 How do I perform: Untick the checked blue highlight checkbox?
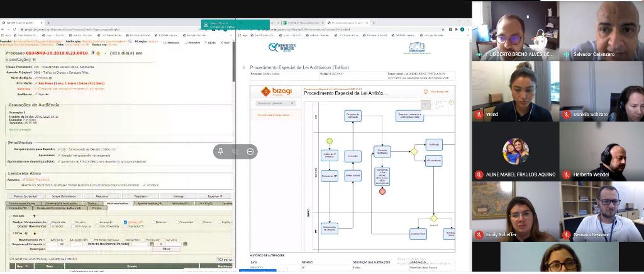click(x=125, y=222)
